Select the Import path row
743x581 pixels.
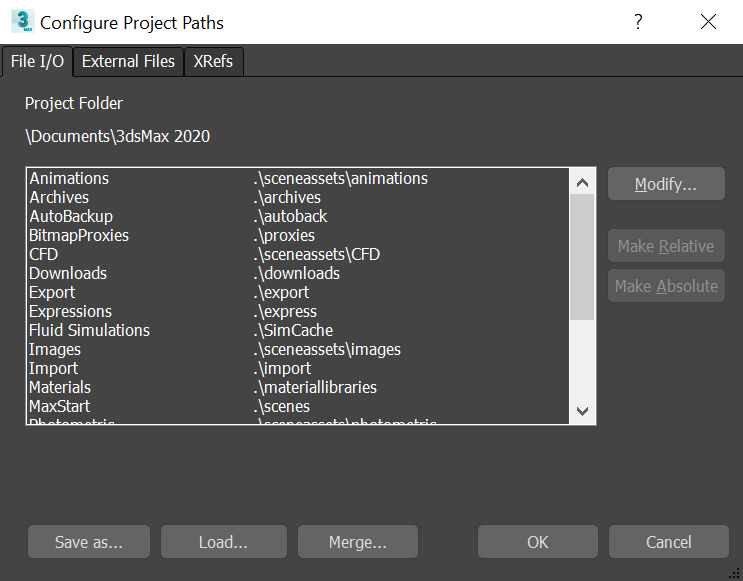click(298, 368)
